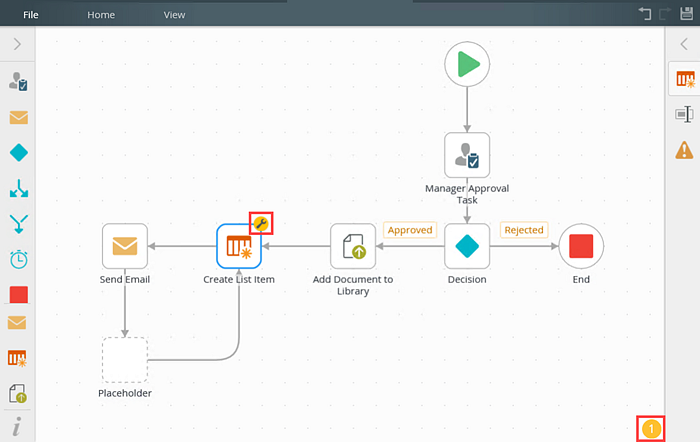Image resolution: width=700 pixels, height=443 pixels.
Task: Open the info icon in toolbox
Action: coord(17,426)
